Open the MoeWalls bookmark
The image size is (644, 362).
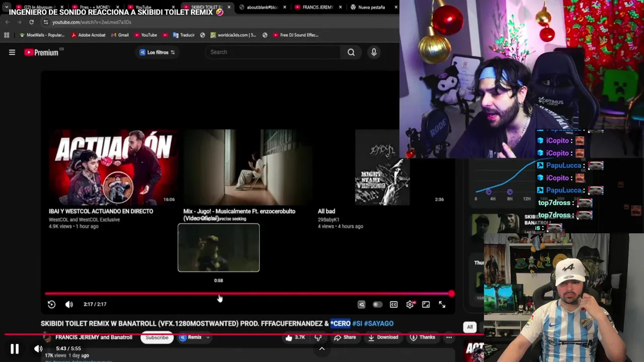(42, 35)
